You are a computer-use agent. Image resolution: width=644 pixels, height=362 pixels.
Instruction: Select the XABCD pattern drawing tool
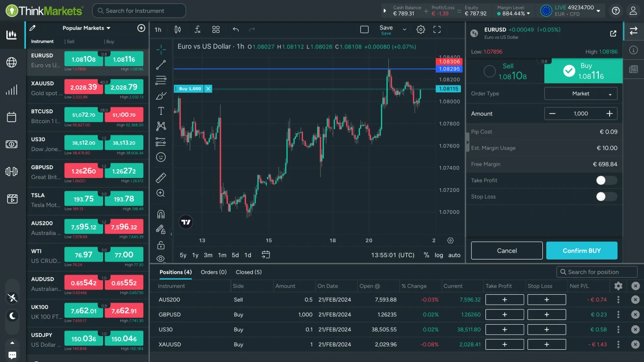tap(160, 126)
